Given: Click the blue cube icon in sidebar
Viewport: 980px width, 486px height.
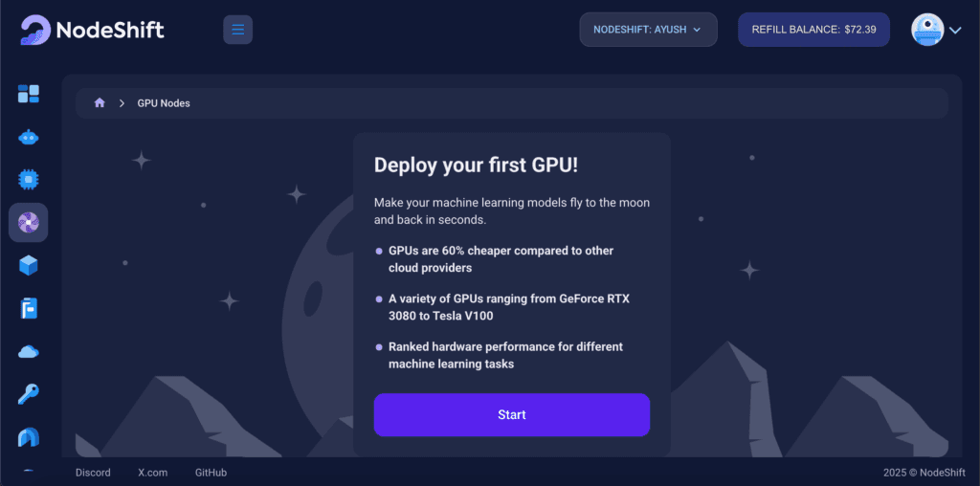Looking at the screenshot, I should (28, 266).
